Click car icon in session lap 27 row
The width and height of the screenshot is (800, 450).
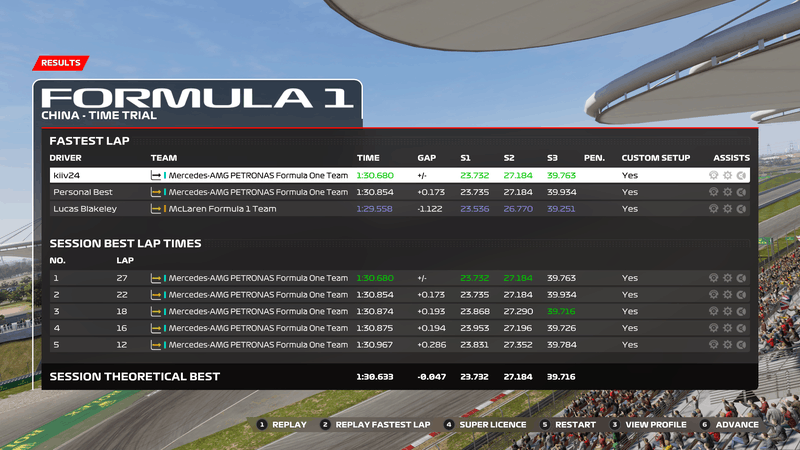pyautogui.click(x=156, y=278)
